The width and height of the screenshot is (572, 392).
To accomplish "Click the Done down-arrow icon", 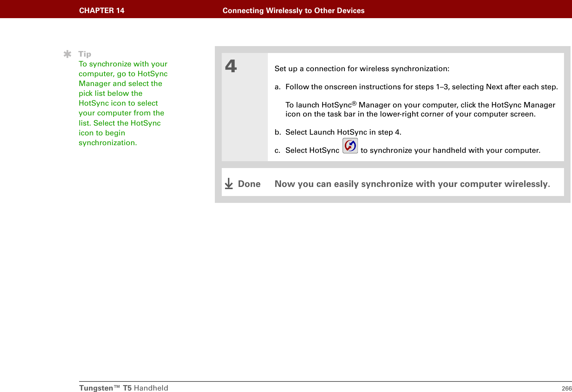I will coord(229,184).
